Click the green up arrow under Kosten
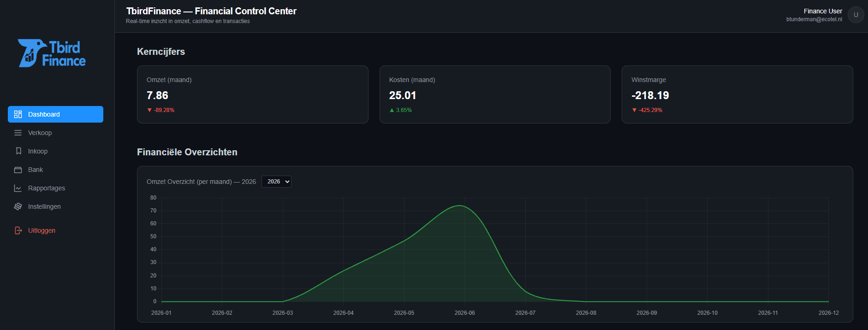Viewport: 868px width, 330px height. 392,110
